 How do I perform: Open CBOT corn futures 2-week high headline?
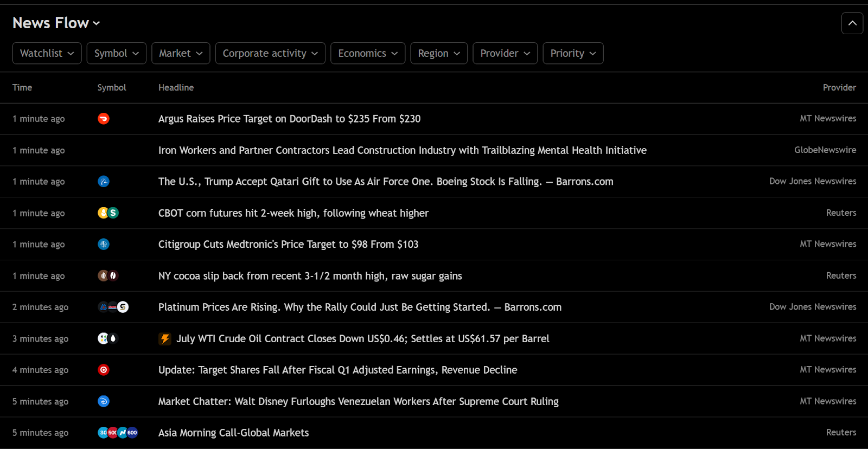pyautogui.click(x=293, y=213)
